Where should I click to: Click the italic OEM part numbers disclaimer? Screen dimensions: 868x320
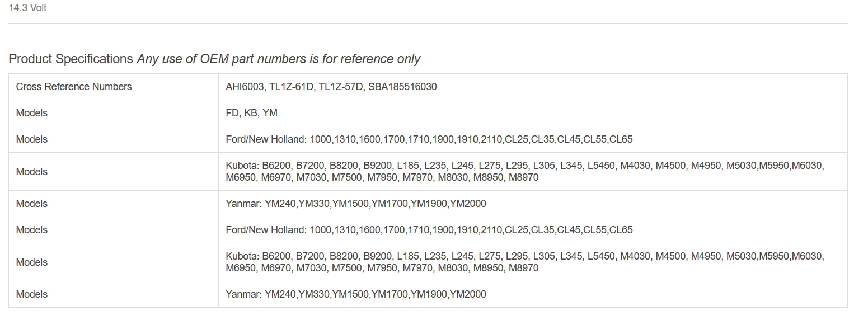point(278,59)
